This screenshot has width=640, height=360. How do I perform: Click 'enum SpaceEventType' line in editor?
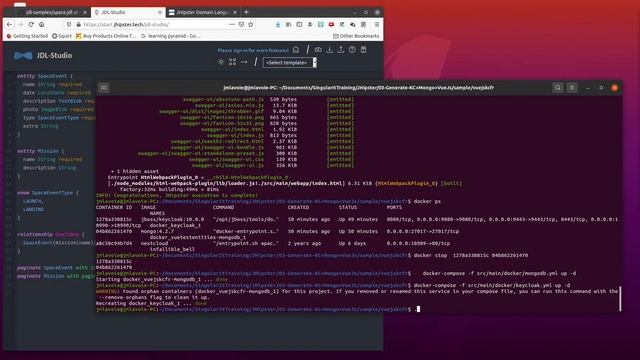click(x=48, y=193)
